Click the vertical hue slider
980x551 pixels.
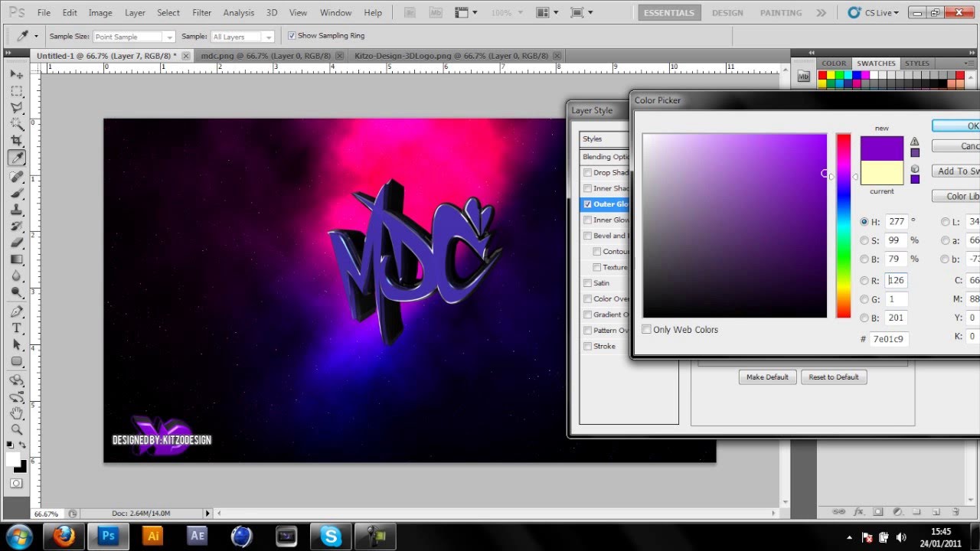click(x=843, y=226)
